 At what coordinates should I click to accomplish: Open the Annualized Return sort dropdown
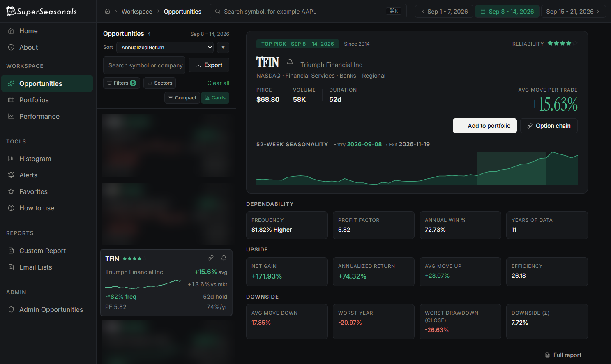point(165,47)
